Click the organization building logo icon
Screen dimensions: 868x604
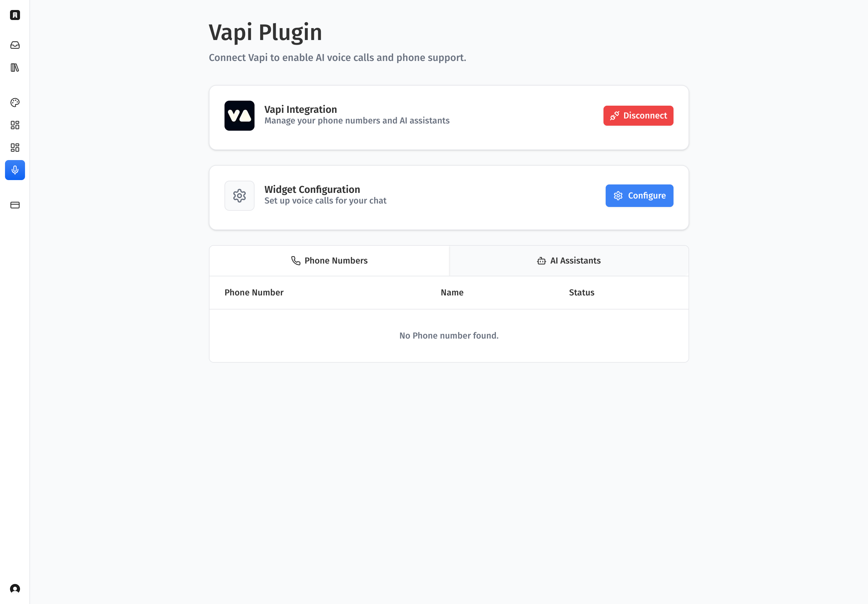click(15, 15)
